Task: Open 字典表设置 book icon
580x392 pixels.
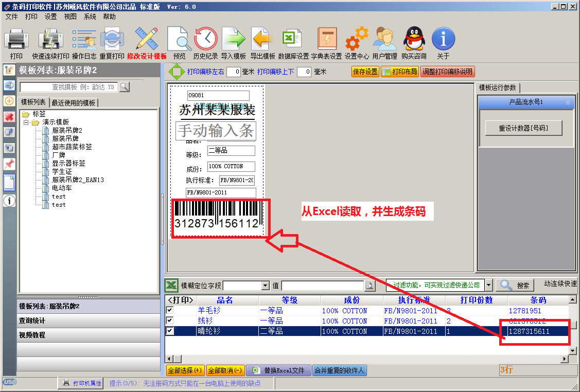Action: coord(327,39)
